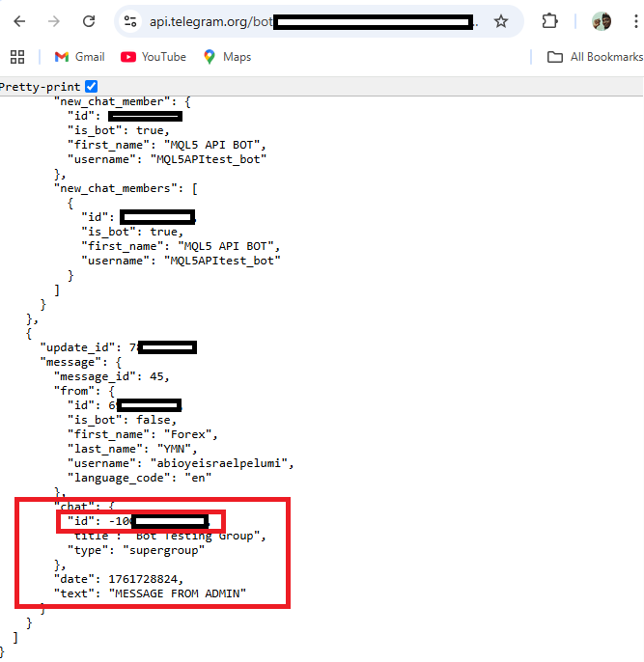Open the apps grid shortcut
Viewport: 644px width, 662px height.
coord(17,57)
